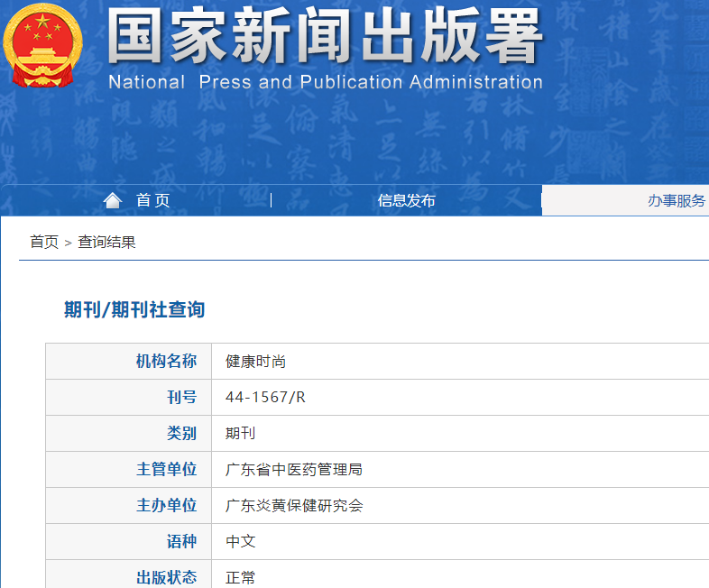Click the 查询结果 breadcrumb text
Image resolution: width=709 pixels, height=588 pixels.
(x=106, y=242)
